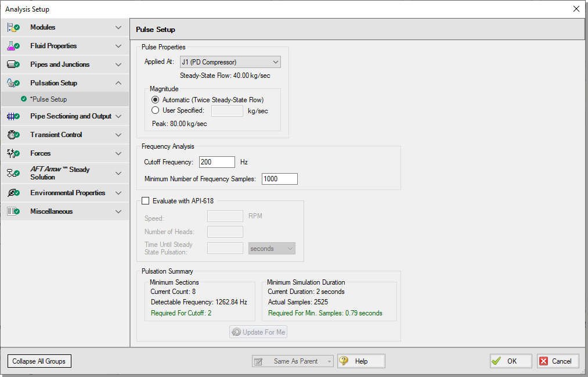Select the User Specified magnitude option
588x377 pixels.
155,110
